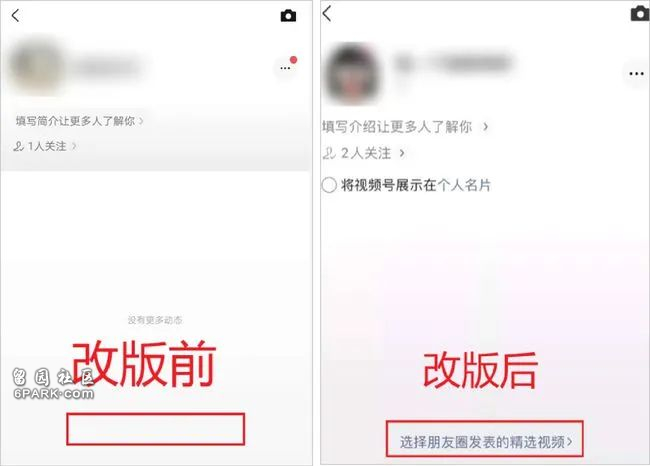Tap follower icon beside 2人关注
Viewport: 650px width, 466px height.
(x=329, y=153)
